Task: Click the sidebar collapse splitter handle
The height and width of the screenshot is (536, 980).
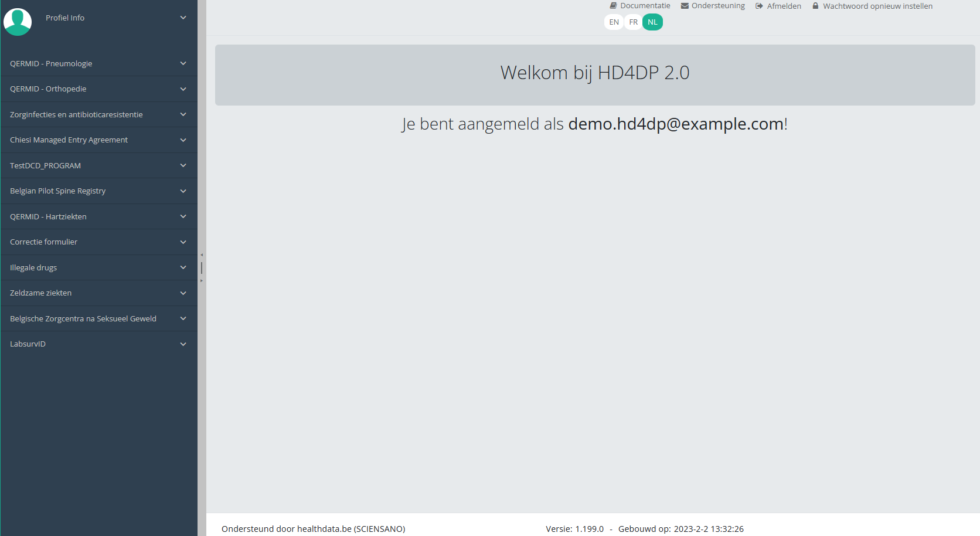Action: coord(202,268)
